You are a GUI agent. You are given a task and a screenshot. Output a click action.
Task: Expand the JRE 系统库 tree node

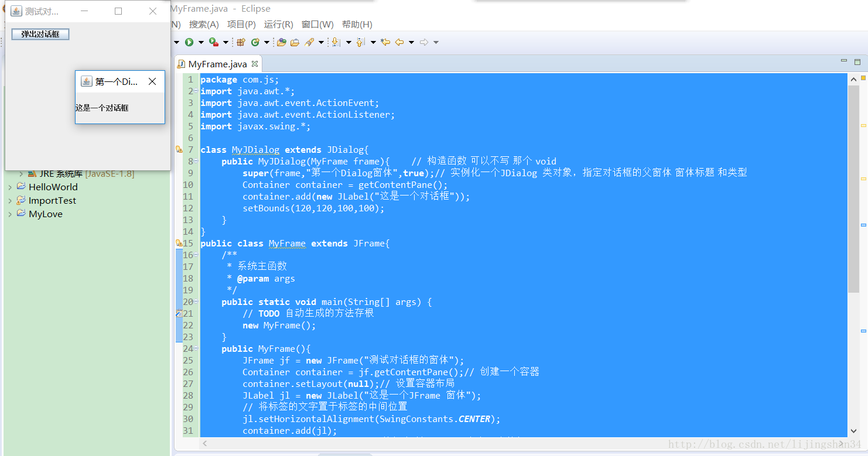pos(21,174)
